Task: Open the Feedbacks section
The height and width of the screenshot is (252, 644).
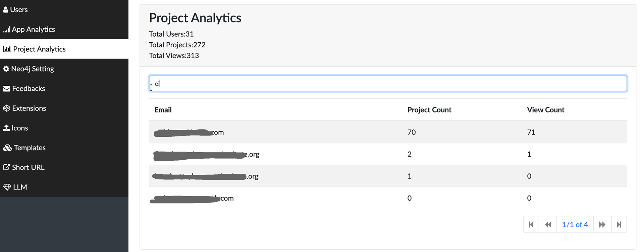Action: (x=29, y=88)
